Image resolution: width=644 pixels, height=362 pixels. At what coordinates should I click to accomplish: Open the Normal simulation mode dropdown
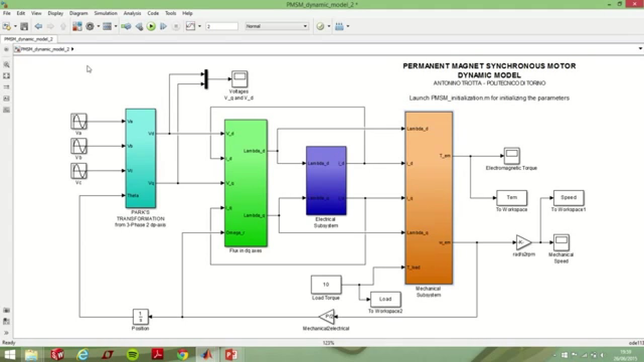coord(277,26)
